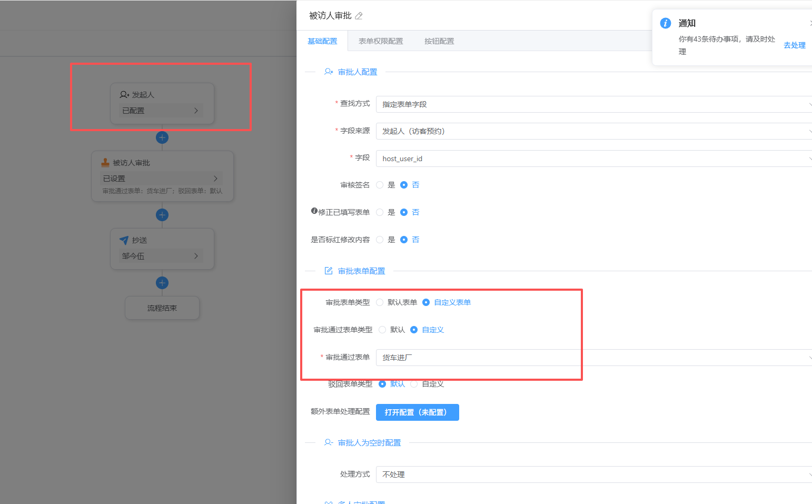Click the user icon on 发起人 node
Image resolution: width=812 pixels, height=504 pixels.
124,95
